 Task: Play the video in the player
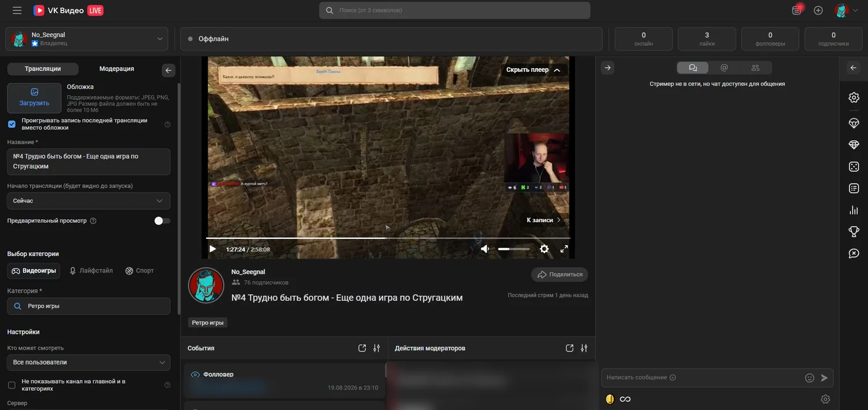tap(212, 249)
